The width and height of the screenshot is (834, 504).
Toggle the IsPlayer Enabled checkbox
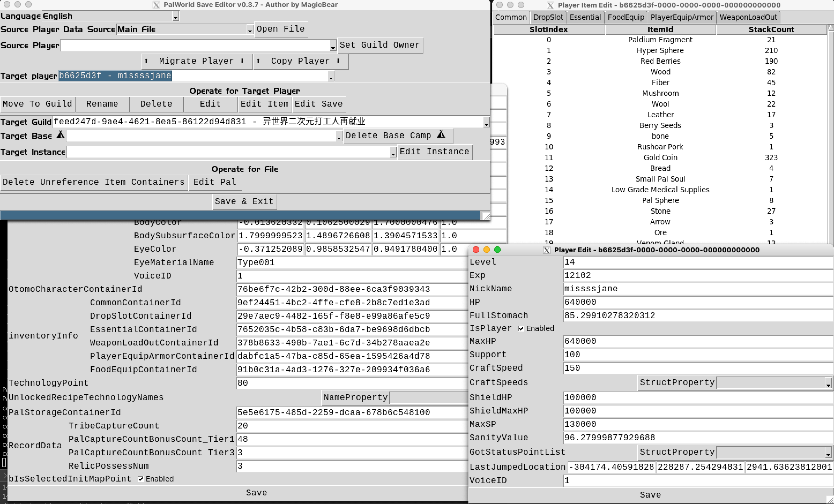click(521, 328)
